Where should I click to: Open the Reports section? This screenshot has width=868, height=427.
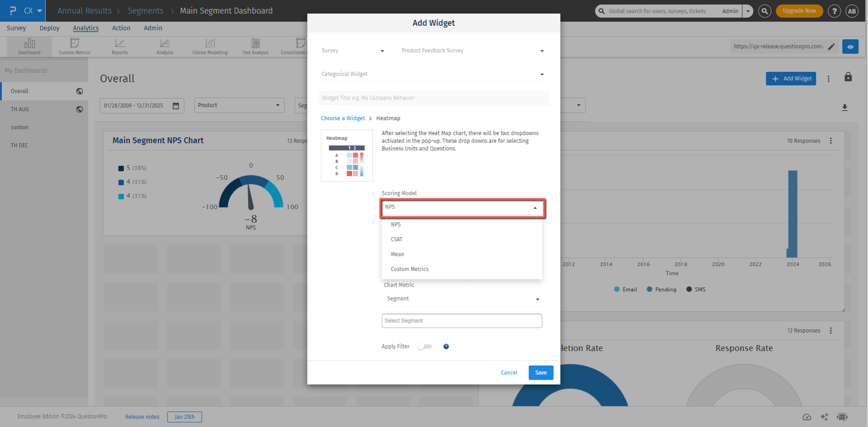[119, 47]
